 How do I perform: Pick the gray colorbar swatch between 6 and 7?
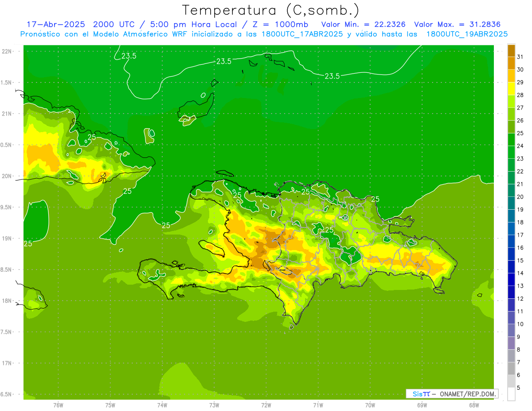[511, 368]
